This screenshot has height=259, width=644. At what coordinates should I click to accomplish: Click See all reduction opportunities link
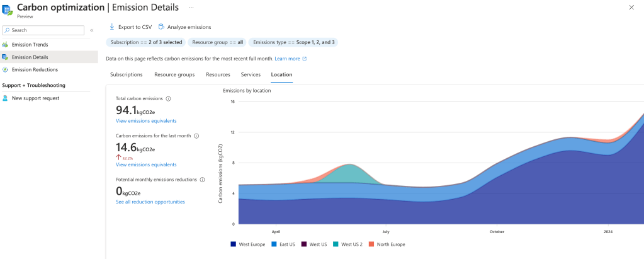coord(150,202)
